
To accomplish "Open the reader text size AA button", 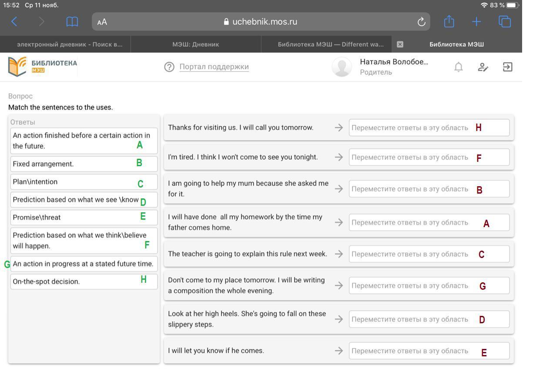I will point(102,22).
